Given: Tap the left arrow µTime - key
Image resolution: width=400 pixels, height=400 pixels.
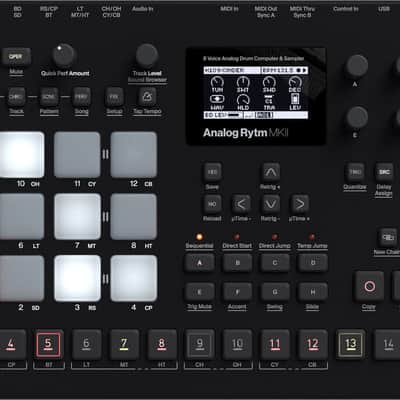Looking at the screenshot, I should [241, 204].
